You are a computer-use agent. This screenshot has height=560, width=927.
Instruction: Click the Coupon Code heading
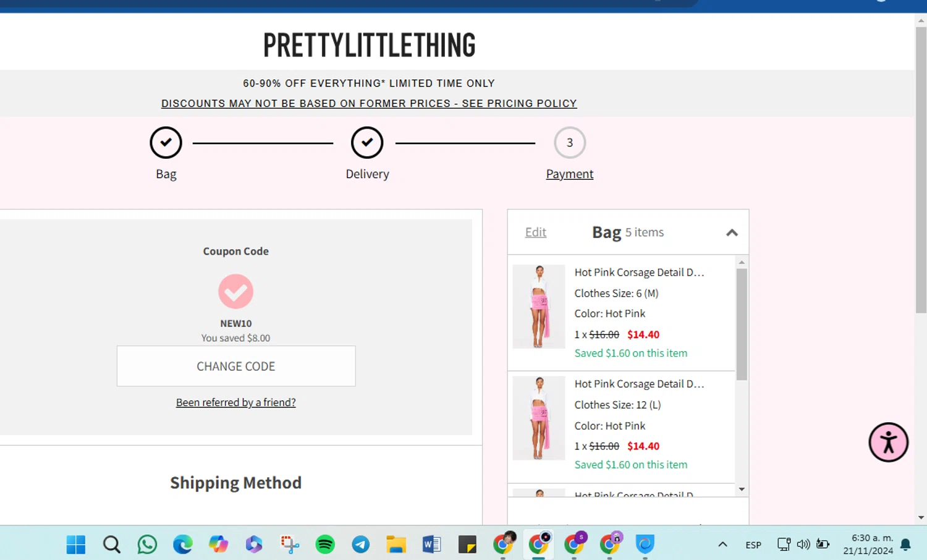click(x=236, y=251)
